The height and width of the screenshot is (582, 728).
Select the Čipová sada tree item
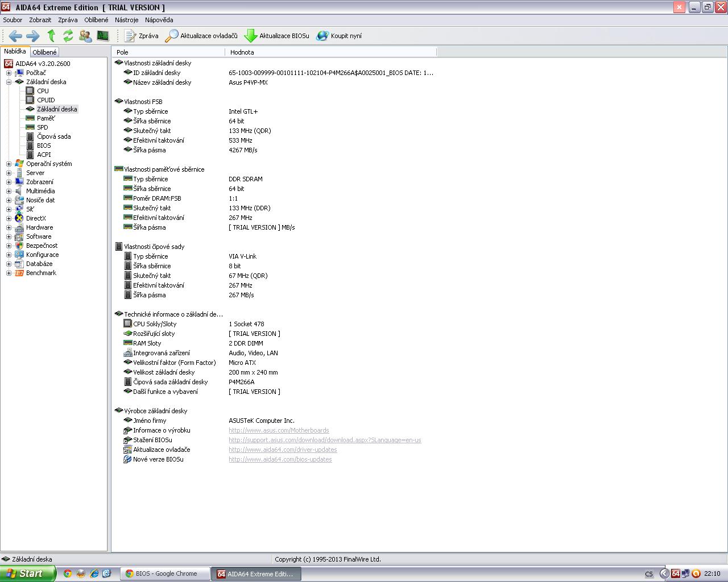tap(54, 136)
